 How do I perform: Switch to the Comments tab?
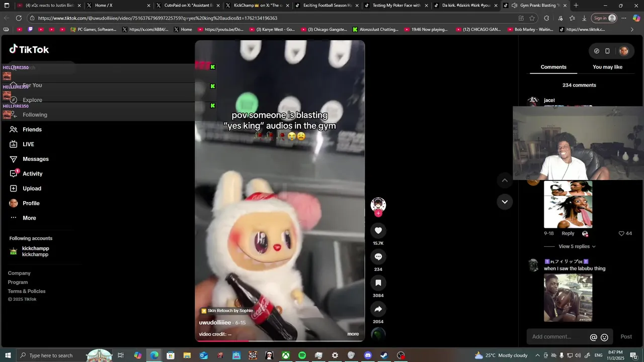coord(553,67)
